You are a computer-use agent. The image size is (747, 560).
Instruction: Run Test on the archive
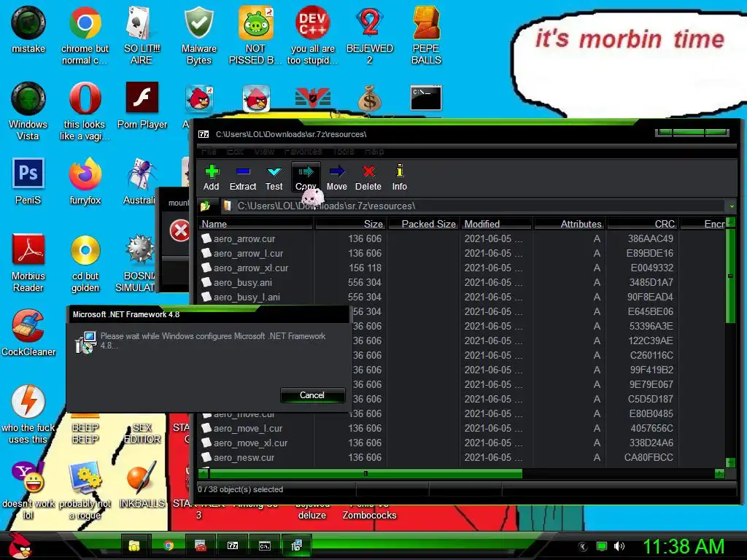[274, 178]
